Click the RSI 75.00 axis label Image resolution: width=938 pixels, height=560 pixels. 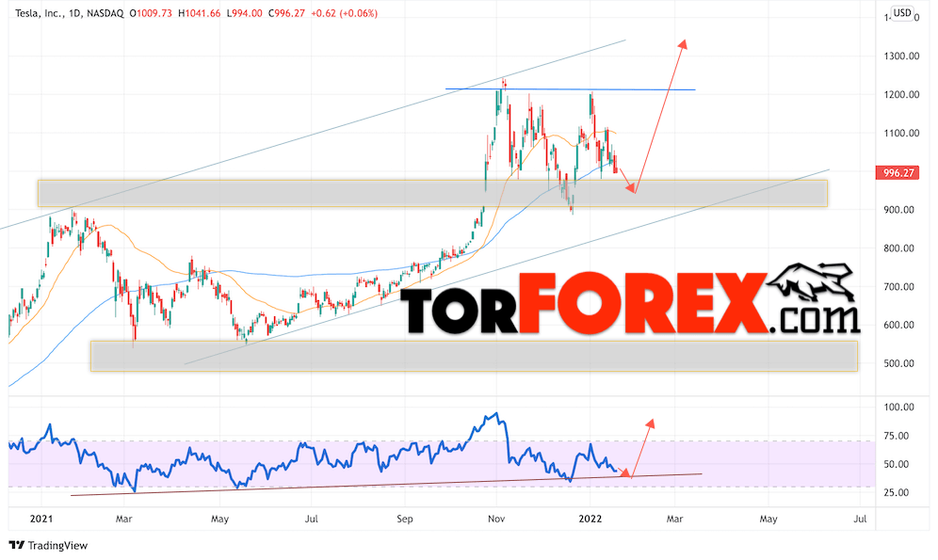(897, 436)
